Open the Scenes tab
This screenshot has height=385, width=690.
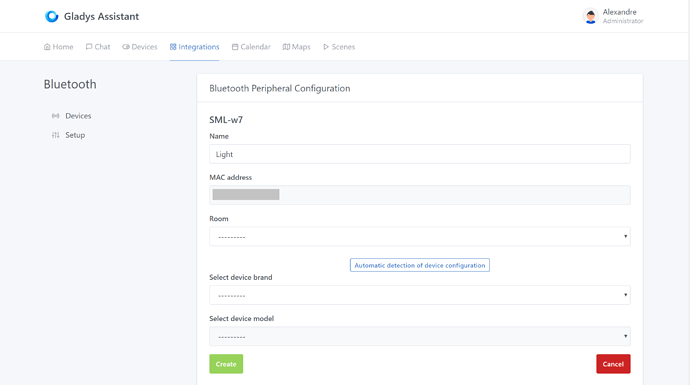339,47
